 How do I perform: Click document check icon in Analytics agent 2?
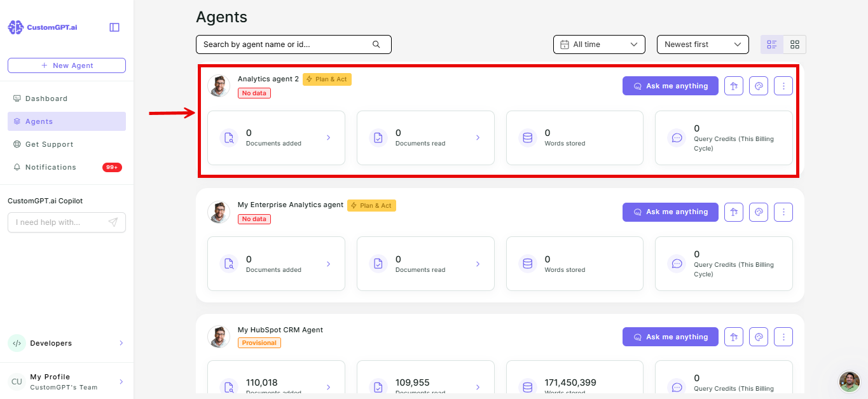pos(378,138)
